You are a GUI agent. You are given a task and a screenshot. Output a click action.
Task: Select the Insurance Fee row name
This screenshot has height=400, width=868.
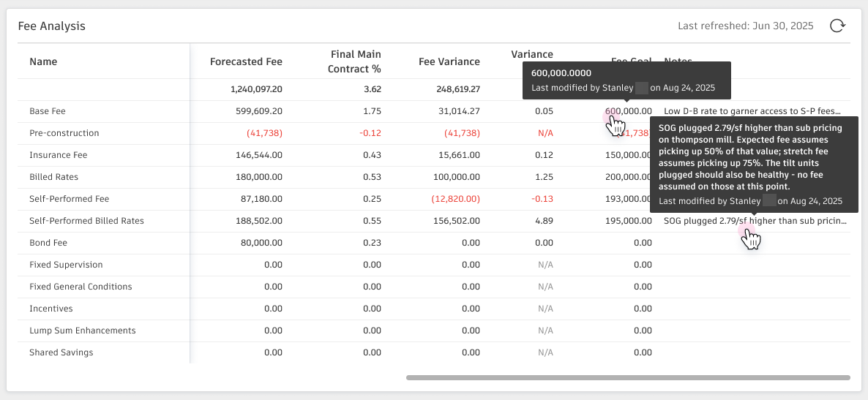click(x=58, y=155)
